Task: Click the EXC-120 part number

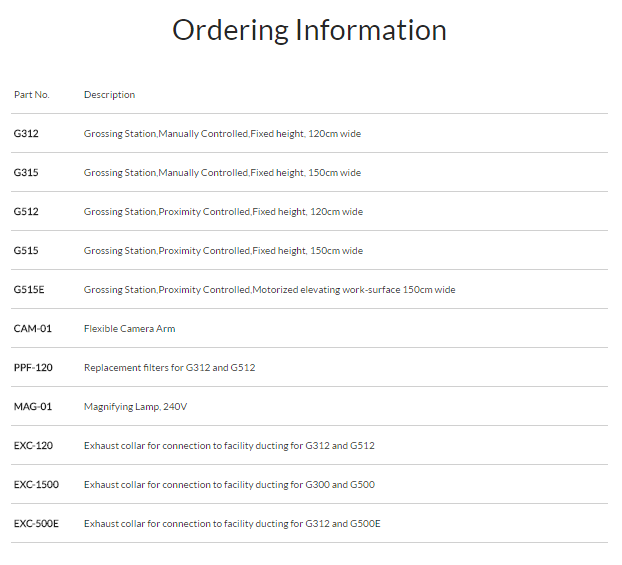Action: coord(33,446)
